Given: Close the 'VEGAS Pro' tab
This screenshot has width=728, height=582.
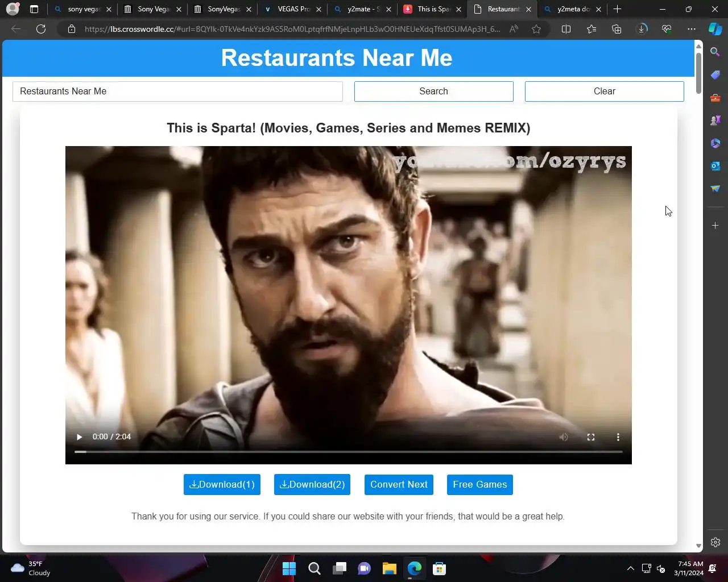Looking at the screenshot, I should tap(318, 9).
